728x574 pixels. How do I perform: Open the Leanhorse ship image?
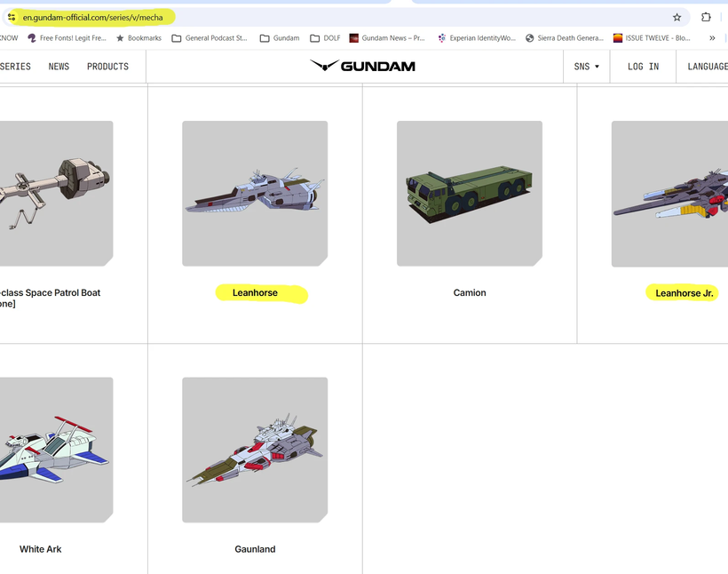coord(255,194)
